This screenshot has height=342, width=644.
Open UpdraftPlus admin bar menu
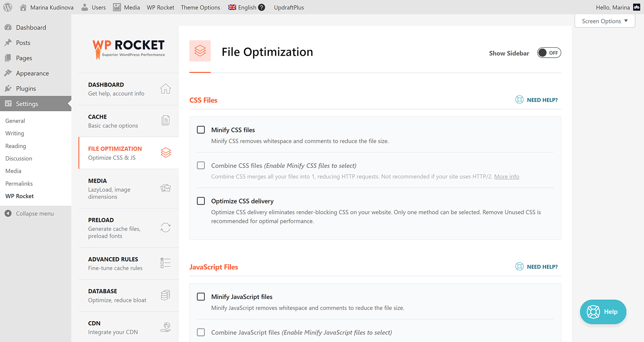(289, 7)
